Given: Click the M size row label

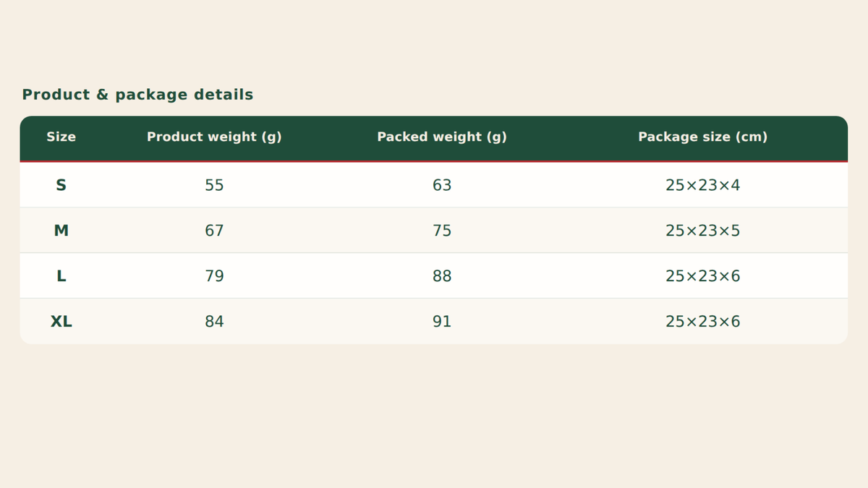Looking at the screenshot, I should coord(61,231).
